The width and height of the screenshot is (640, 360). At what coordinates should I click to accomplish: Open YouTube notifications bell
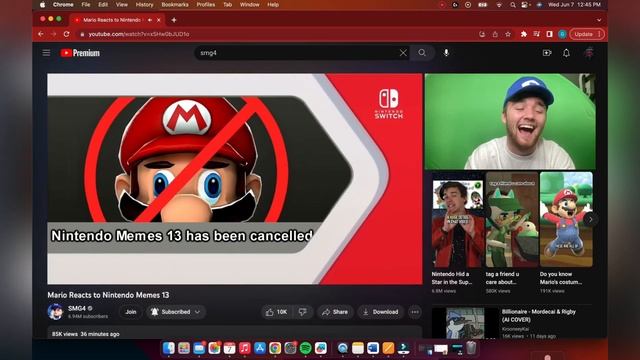click(566, 53)
